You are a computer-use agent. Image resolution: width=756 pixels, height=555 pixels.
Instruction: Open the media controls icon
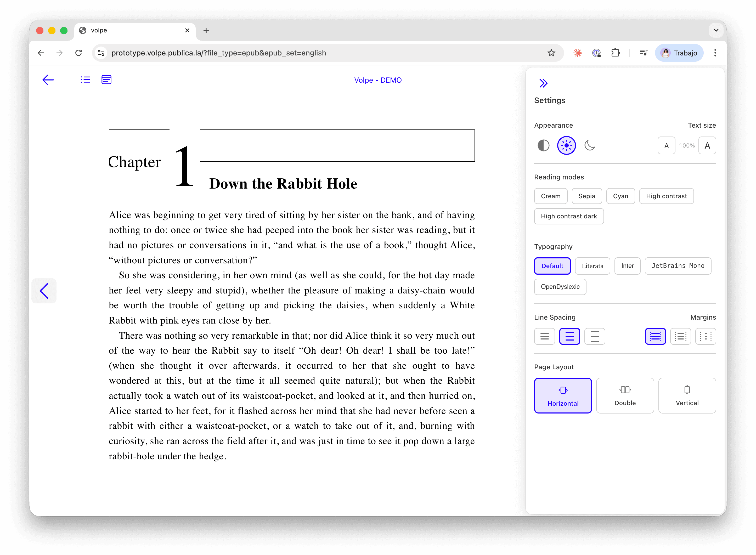(644, 53)
